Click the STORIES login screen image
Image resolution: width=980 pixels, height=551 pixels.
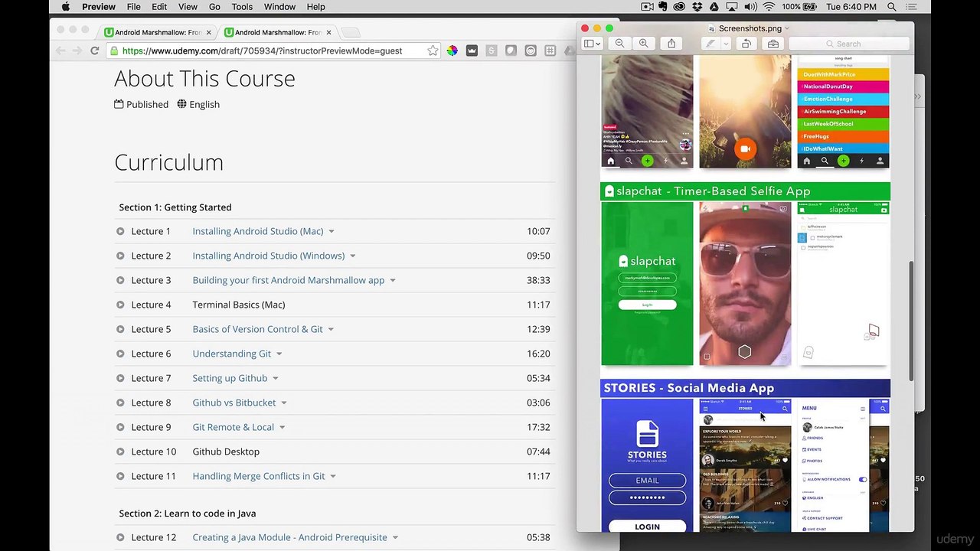[647, 465]
